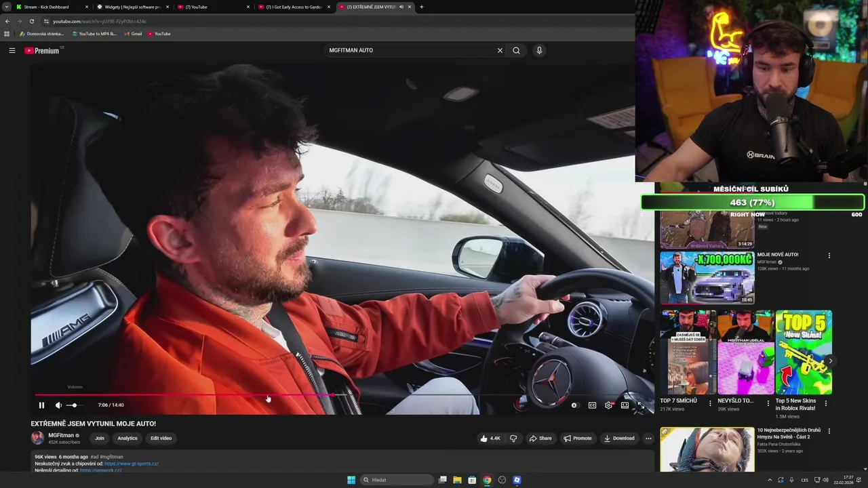The width and height of the screenshot is (868, 488).
Task: Open the Windows Start menu
Action: pos(351,480)
